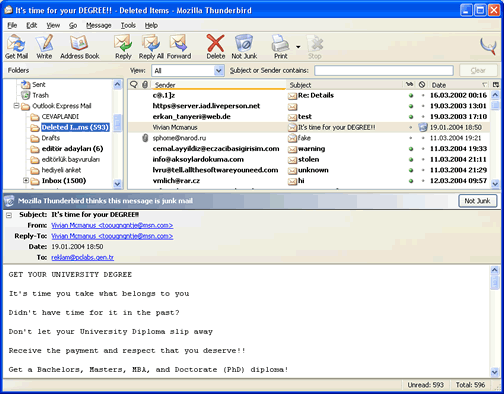Toggle read dot for 'unknown' message
The width and height of the screenshot is (504, 394).
pos(411,170)
